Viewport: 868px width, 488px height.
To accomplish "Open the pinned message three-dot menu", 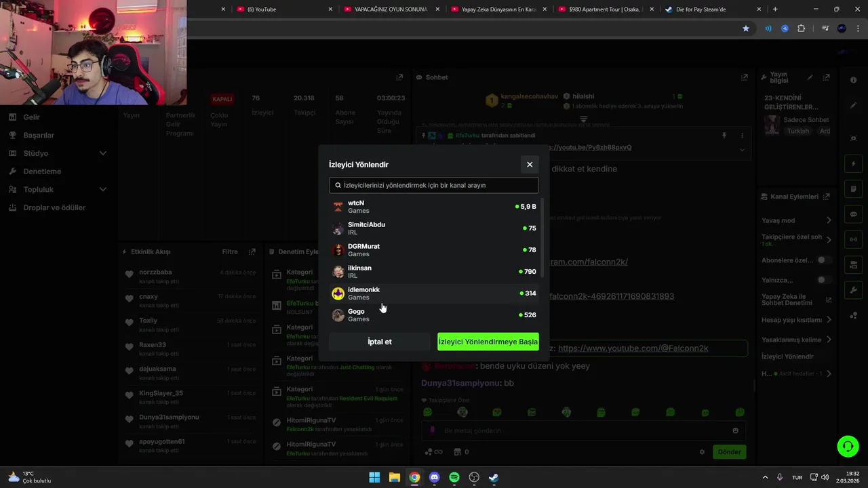I will click(742, 136).
